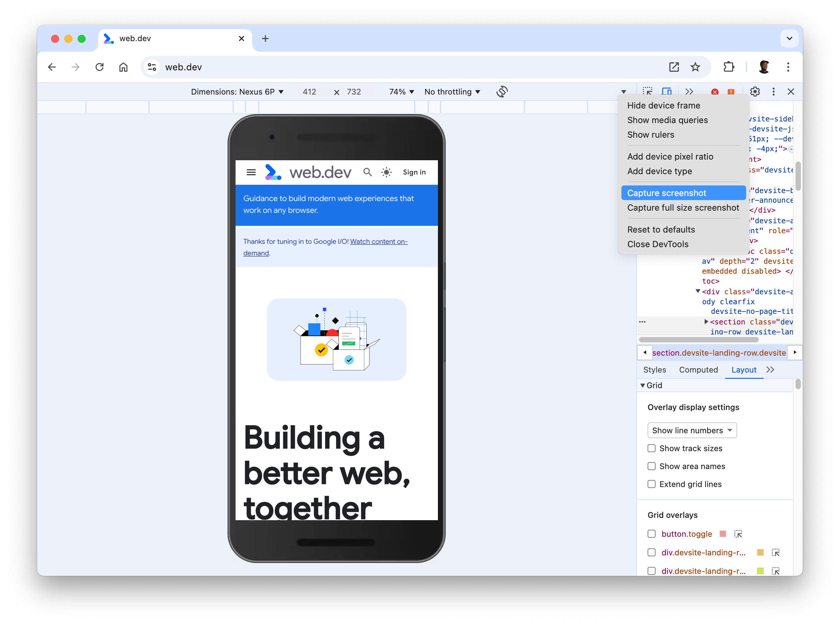Open the DevTools settings gear icon

[x=755, y=91]
